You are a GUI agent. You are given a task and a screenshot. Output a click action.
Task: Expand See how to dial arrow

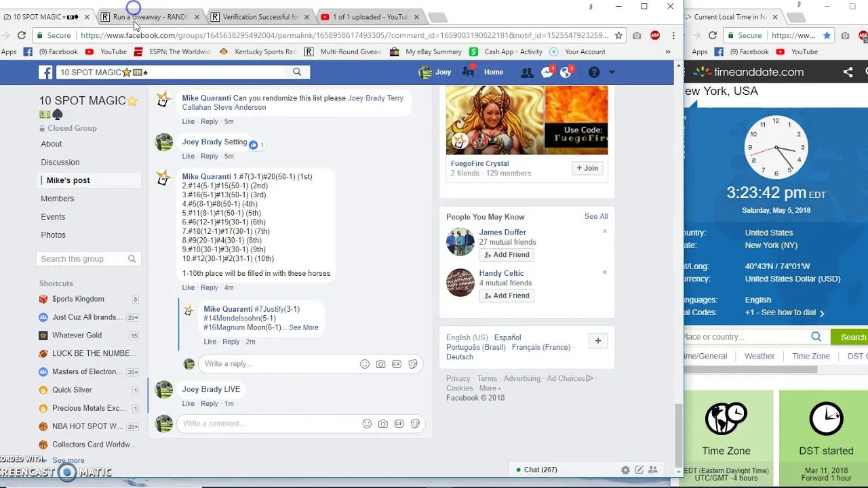click(x=822, y=313)
